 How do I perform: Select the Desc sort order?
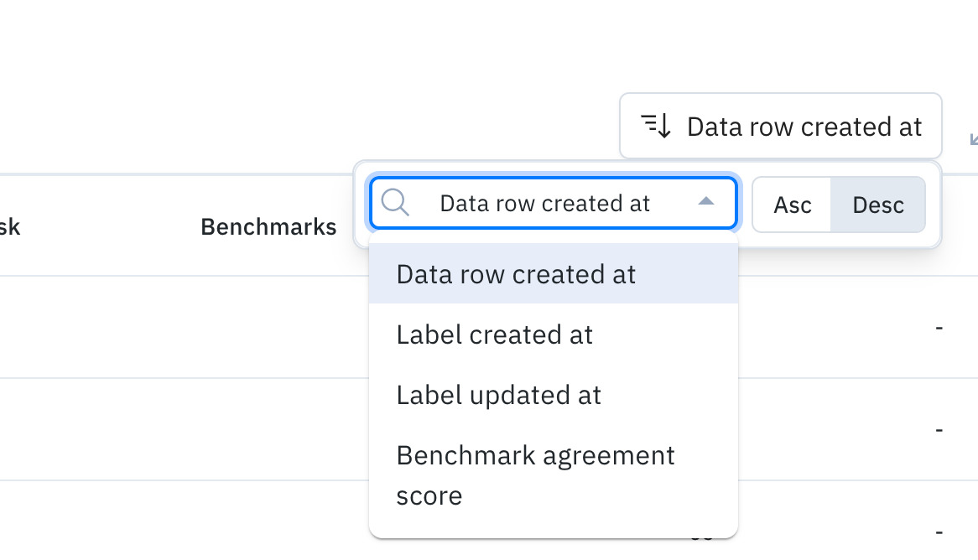pos(877,205)
